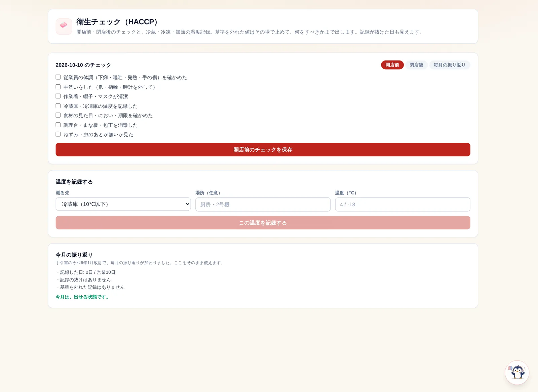Switch to the 閉店後 tab
Screen dimensions: 538x392
(x=416, y=65)
